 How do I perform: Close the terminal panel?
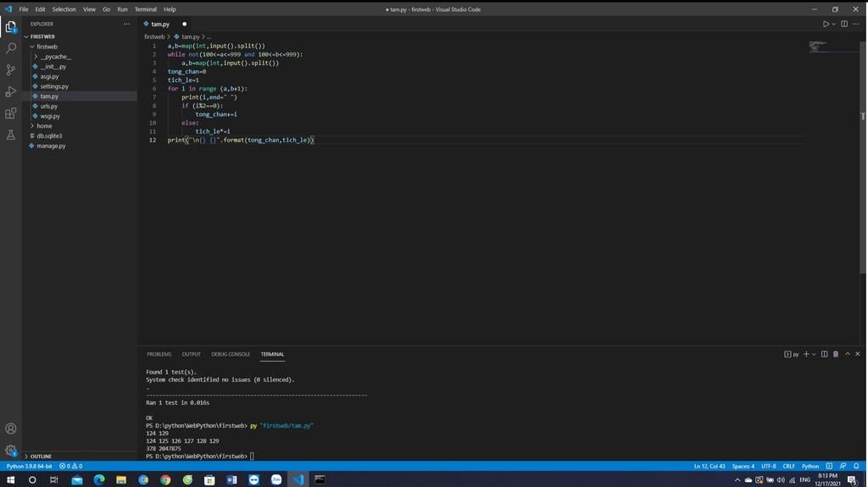pos(858,354)
